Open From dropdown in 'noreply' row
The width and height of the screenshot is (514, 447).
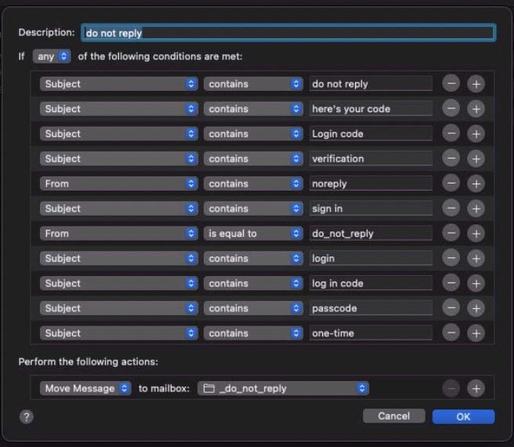point(119,183)
